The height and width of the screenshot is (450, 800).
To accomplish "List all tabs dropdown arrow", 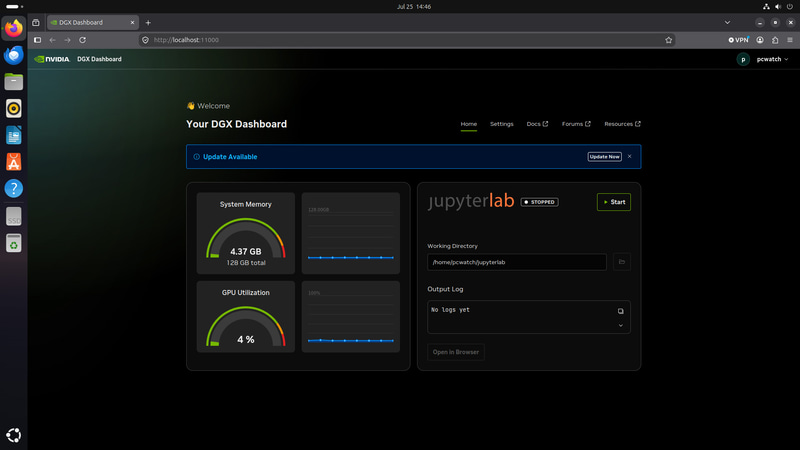I will point(727,22).
